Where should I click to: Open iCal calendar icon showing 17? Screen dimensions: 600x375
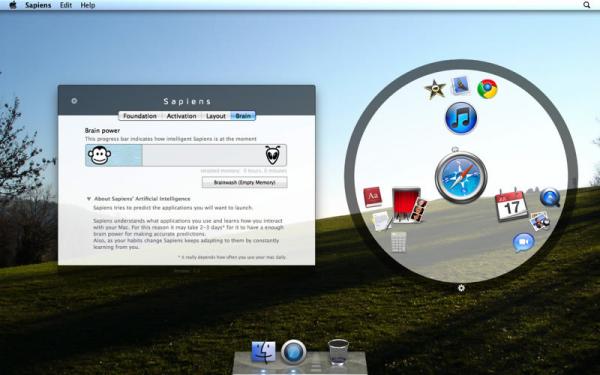click(512, 205)
